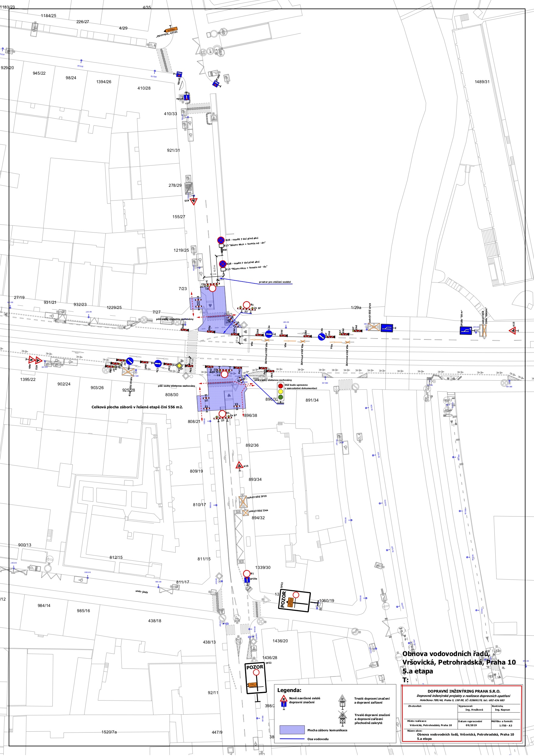
Task: Click the upper B28 no-stopping sign
Action: coord(221,240)
